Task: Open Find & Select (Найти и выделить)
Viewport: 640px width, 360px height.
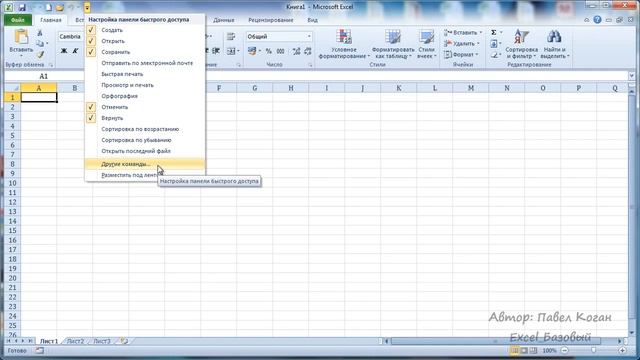Action: pyautogui.click(x=554, y=44)
